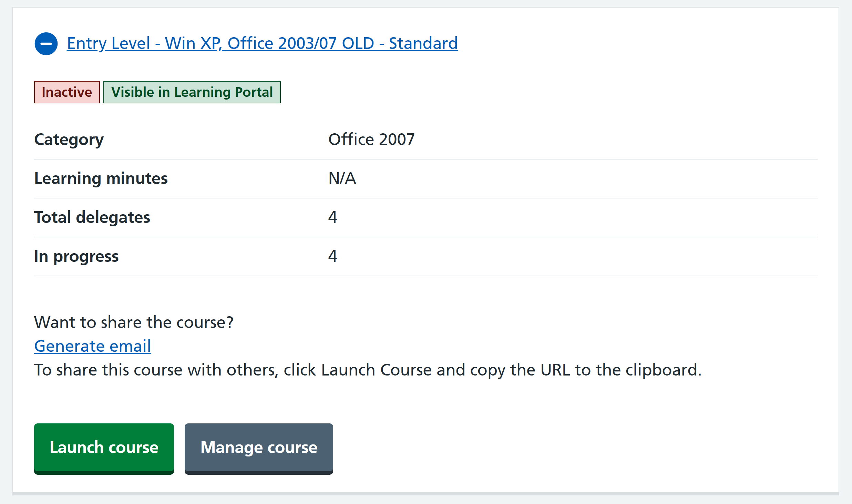This screenshot has width=852, height=504.
Task: Click the clipboard sharing instruction text
Action: point(367,370)
